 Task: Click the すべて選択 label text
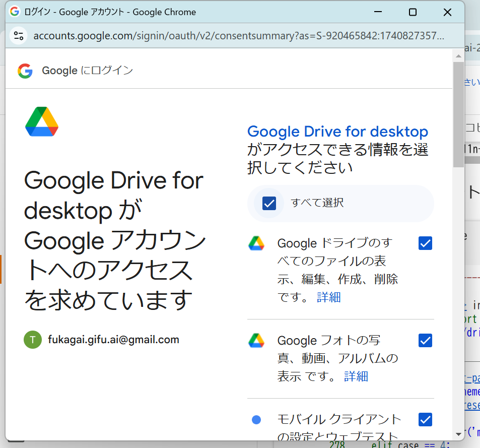click(317, 203)
